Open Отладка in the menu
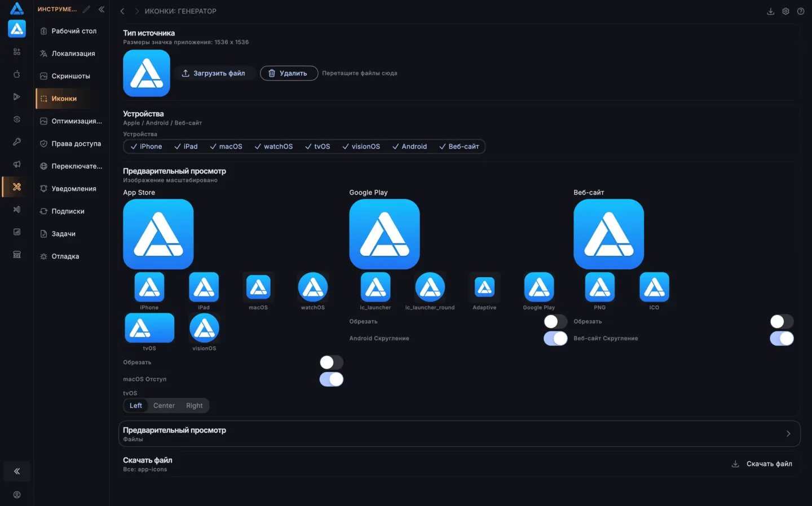This screenshot has height=506, width=812. pyautogui.click(x=72, y=256)
